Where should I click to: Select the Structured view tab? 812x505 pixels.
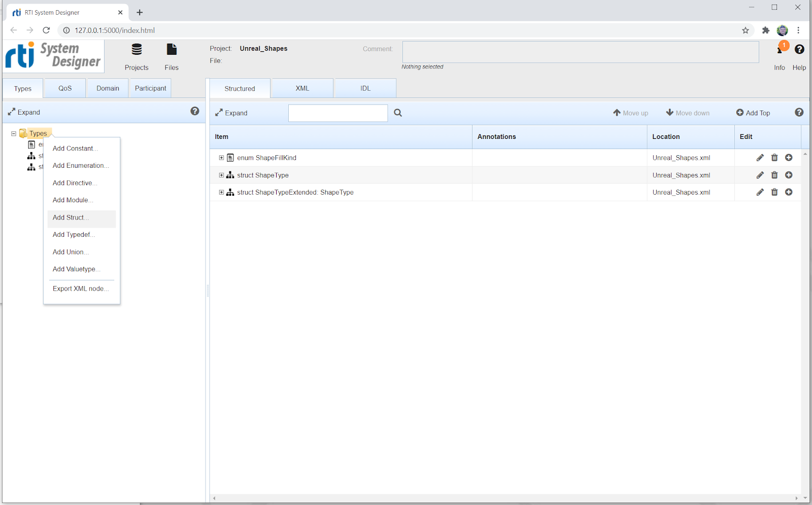coord(240,89)
